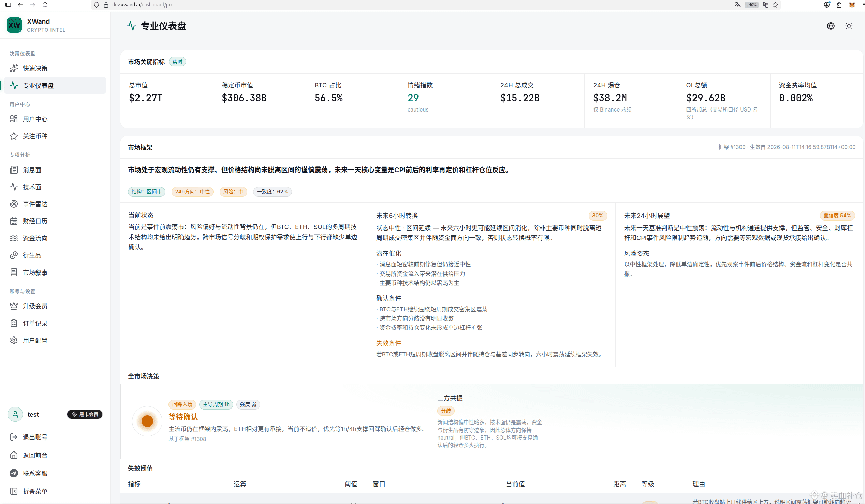This screenshot has width=865, height=504.
Task: Click the 30% probability badge
Action: pos(598,216)
